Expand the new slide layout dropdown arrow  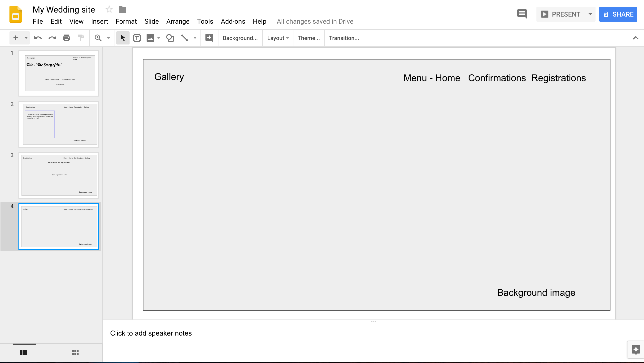click(26, 38)
